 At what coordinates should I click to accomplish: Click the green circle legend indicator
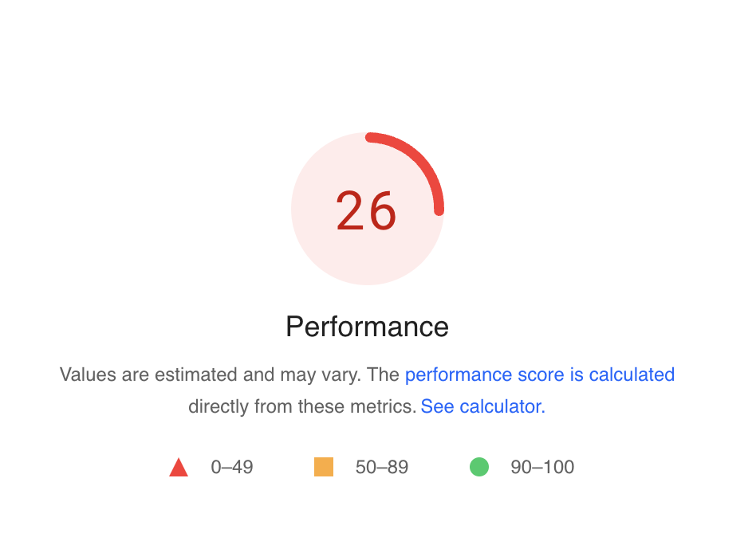coord(478,467)
